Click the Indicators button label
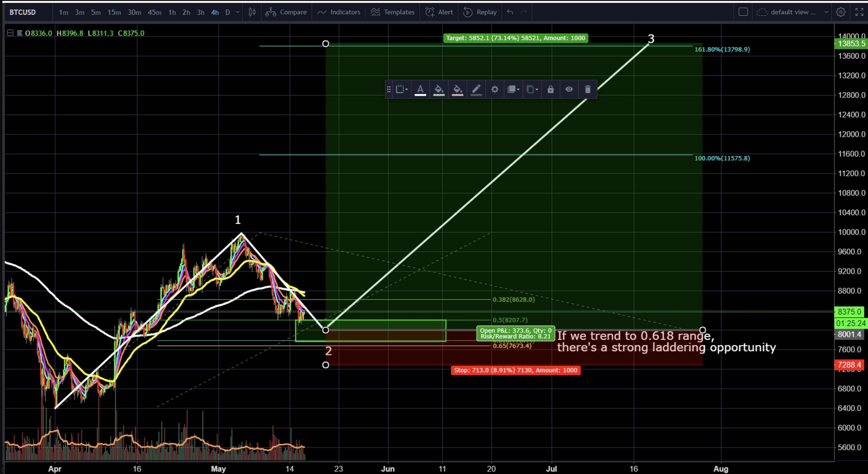The width and height of the screenshot is (868, 474). 345,12
